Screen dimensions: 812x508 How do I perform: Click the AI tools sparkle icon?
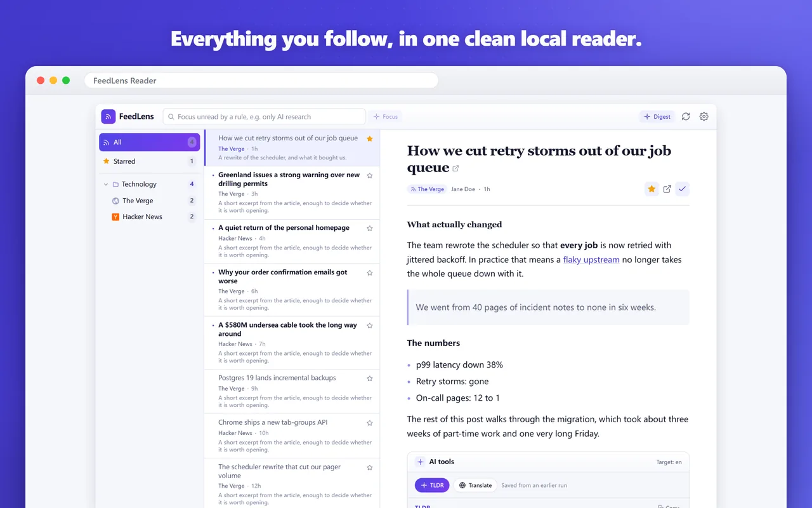coord(420,462)
